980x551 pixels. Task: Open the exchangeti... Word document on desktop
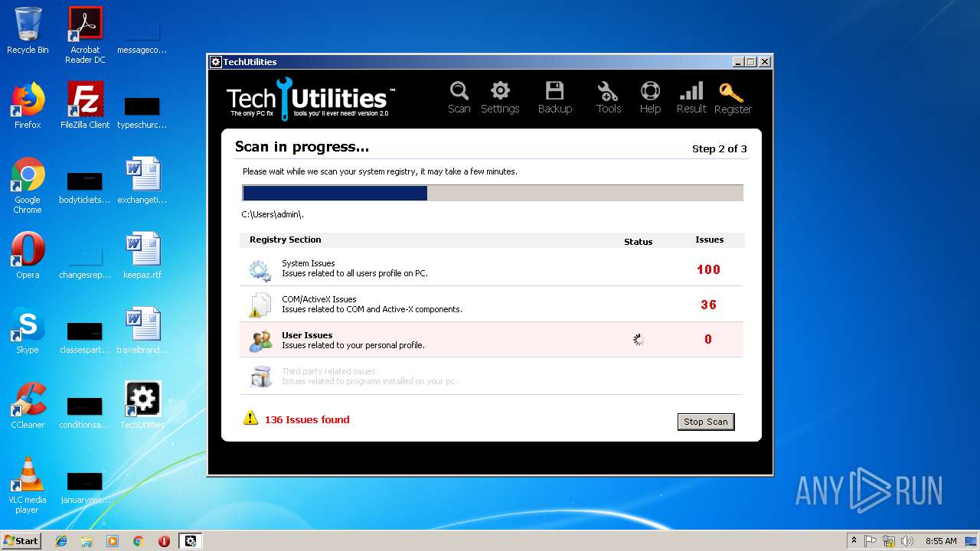(x=142, y=181)
